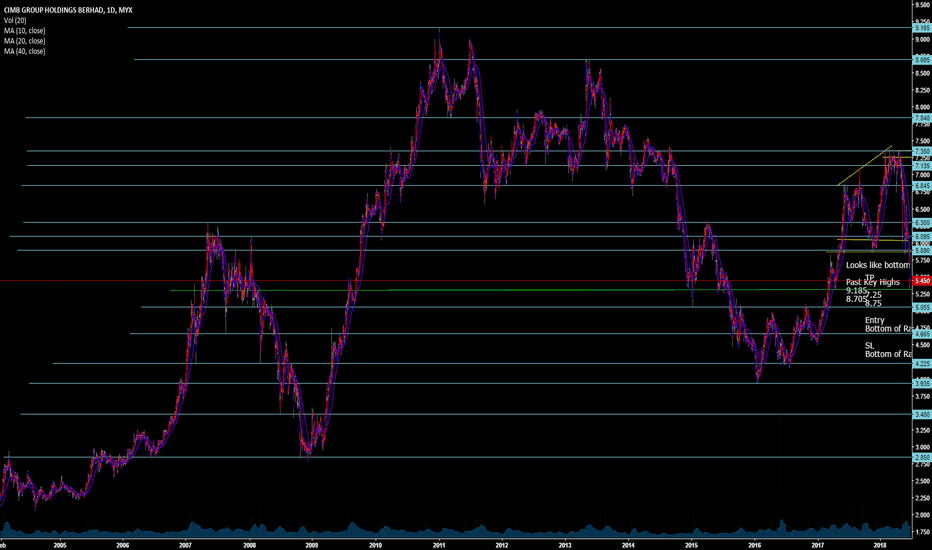Click the 2017 label on time axis
This screenshot has width=932, height=550.
[x=818, y=545]
